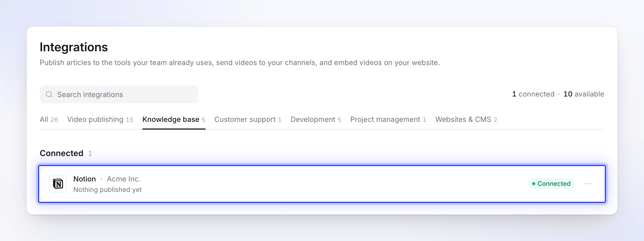Focus the Search integrations field
This screenshot has width=644, height=241.
pos(119,94)
